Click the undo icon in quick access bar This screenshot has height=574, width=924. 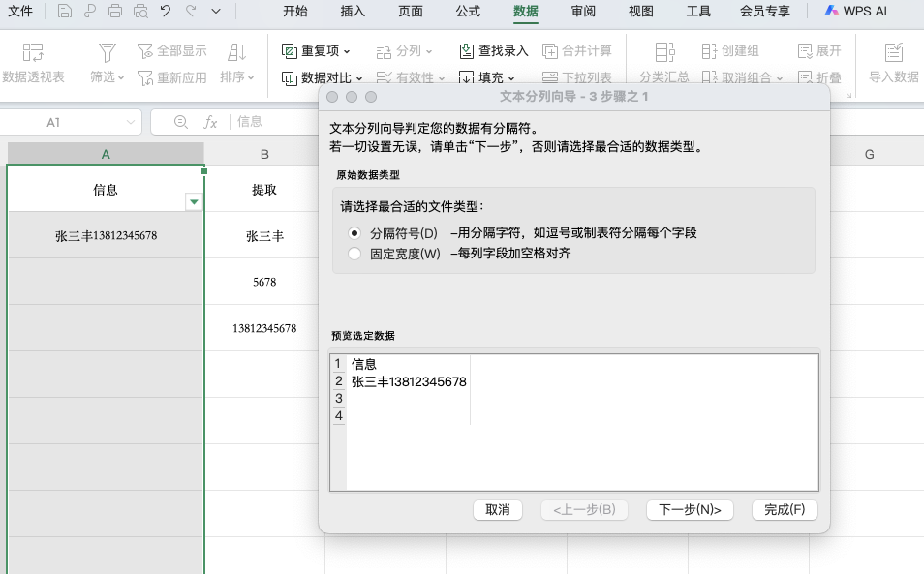point(164,13)
